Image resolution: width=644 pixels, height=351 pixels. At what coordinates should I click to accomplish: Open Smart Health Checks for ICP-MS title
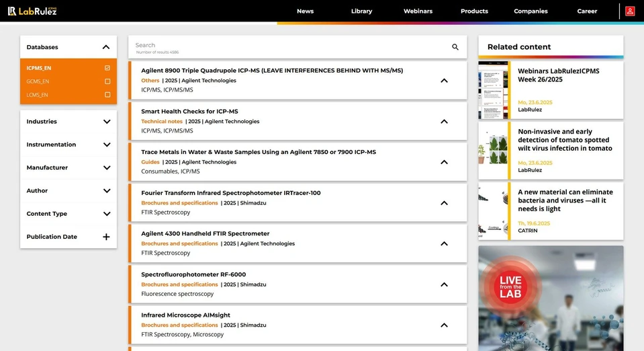[x=189, y=111]
